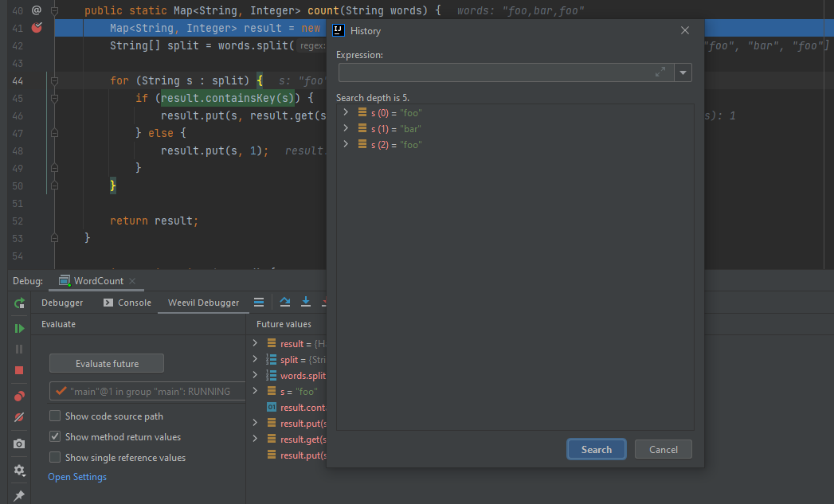Click 'result.containsKey(s)' highlighted expression
Image resolution: width=834 pixels, height=504 pixels.
(x=227, y=98)
